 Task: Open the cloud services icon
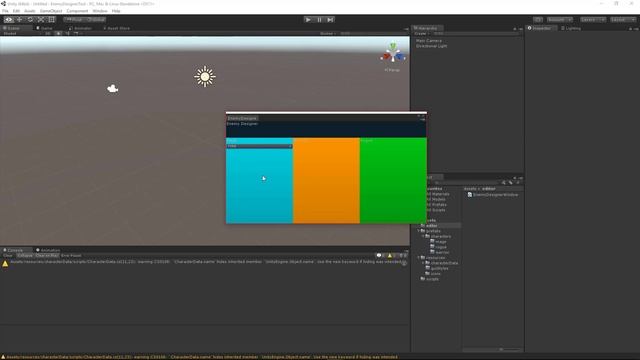point(538,20)
